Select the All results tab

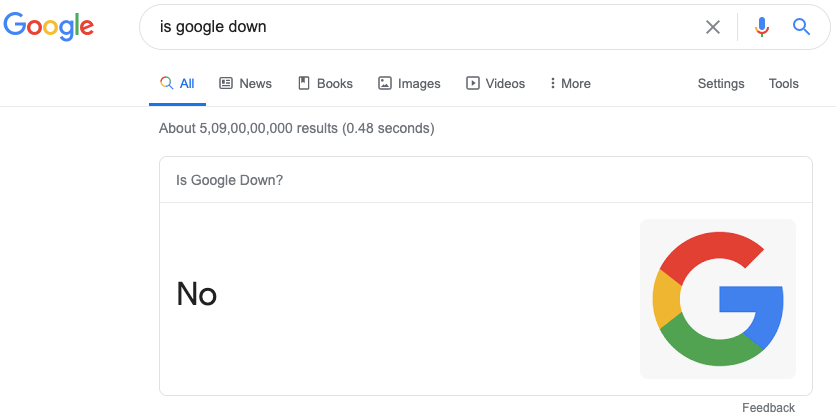[178, 84]
